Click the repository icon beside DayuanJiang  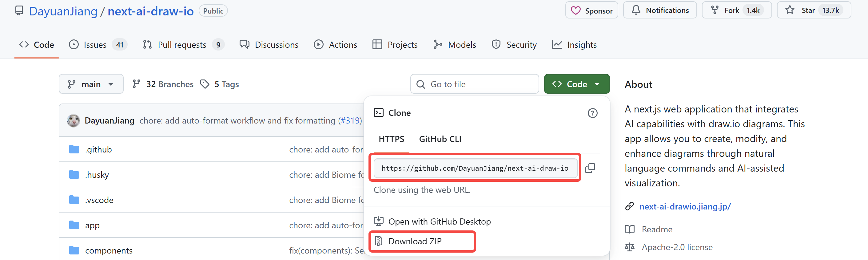[x=19, y=11]
